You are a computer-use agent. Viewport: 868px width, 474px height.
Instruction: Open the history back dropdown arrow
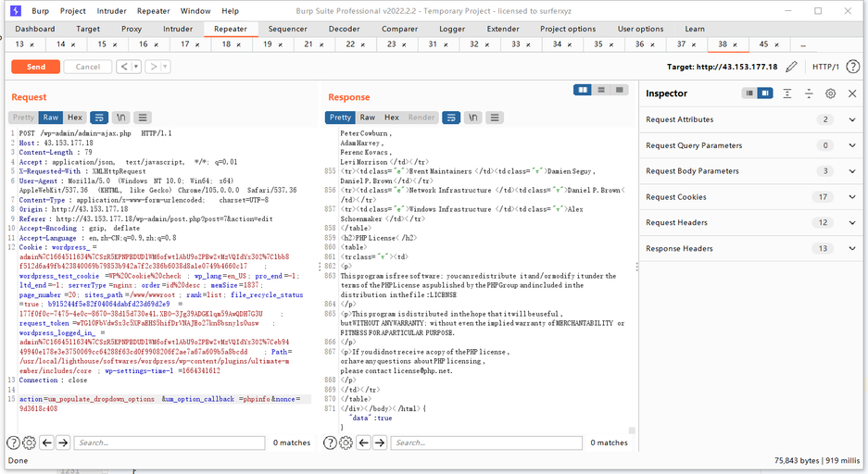(x=135, y=67)
